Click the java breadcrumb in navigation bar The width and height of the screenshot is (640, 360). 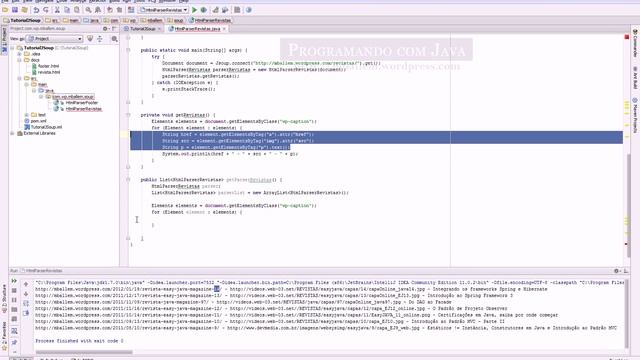coord(91,20)
